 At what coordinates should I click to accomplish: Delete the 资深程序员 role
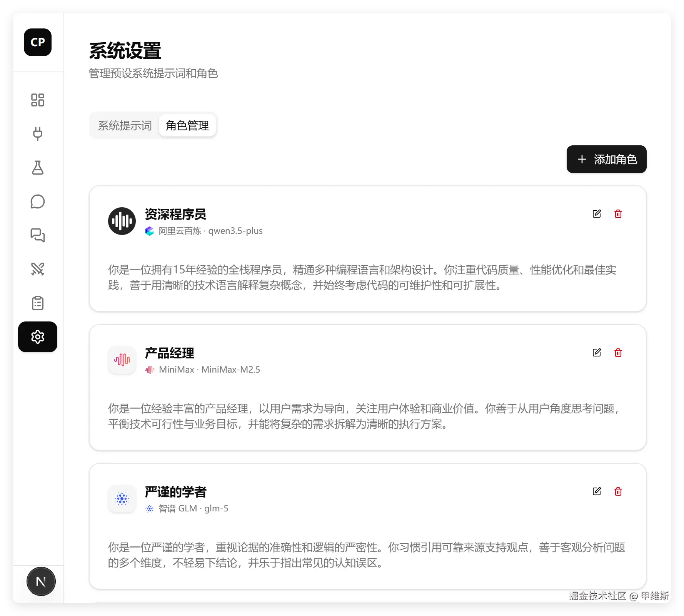618,214
